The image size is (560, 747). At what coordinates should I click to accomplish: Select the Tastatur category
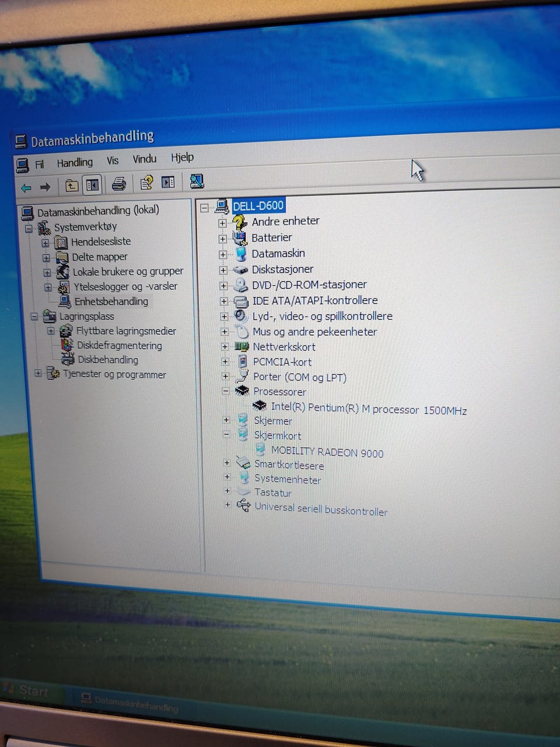(x=273, y=493)
